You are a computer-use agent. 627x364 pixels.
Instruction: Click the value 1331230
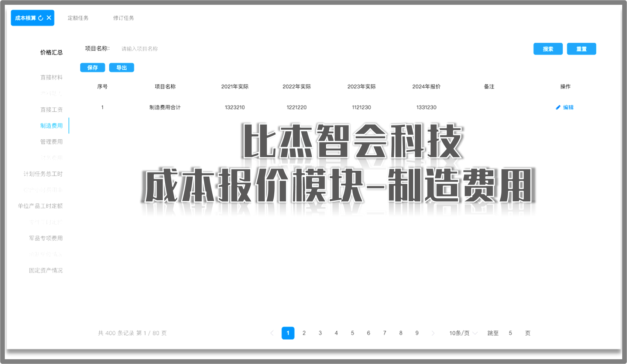[x=426, y=107]
